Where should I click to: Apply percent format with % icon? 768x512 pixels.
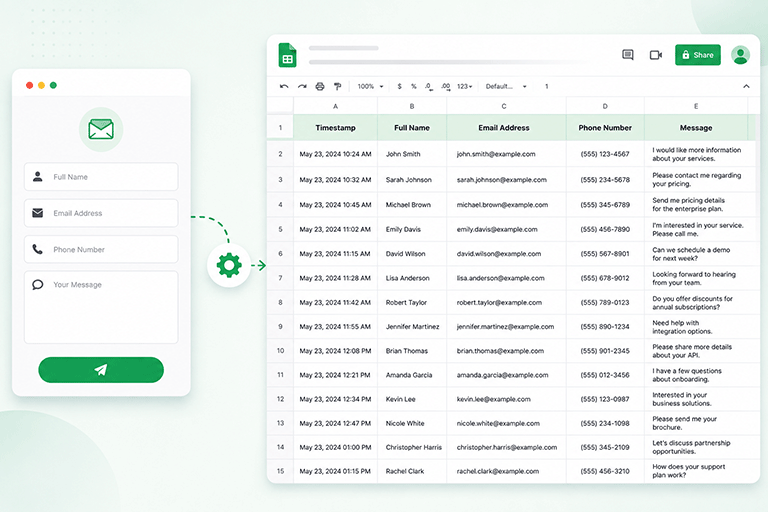pyautogui.click(x=414, y=86)
